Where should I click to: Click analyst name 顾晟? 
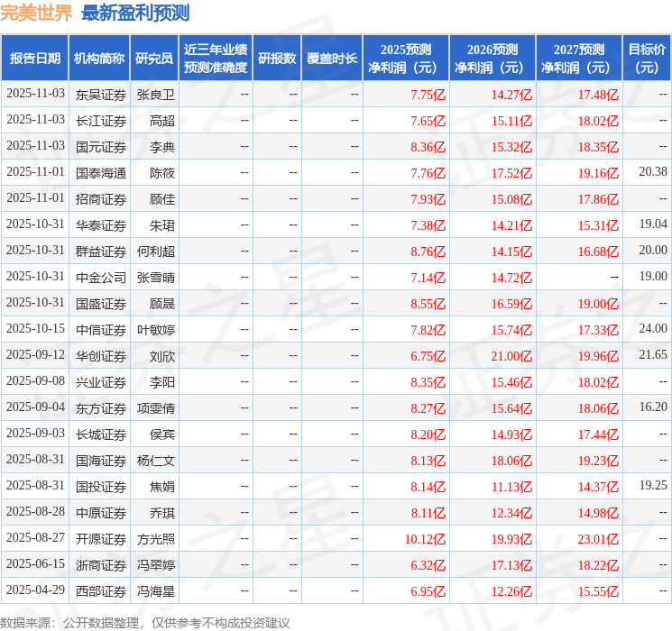pos(162,304)
